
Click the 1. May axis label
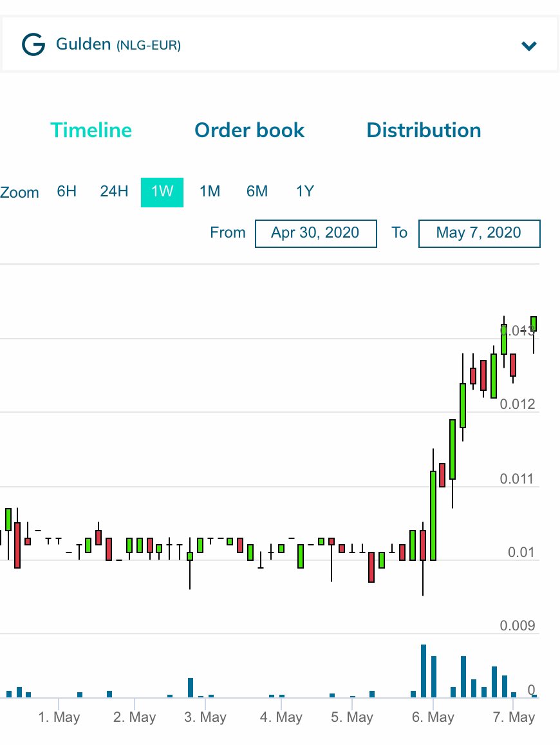click(59, 717)
